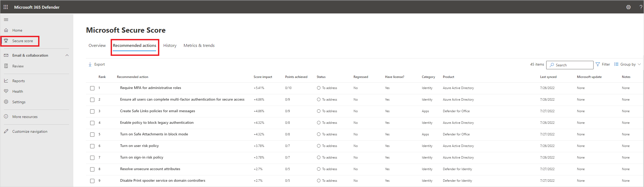Tick the checkbox for Turn on user risk policy
The width and height of the screenshot is (644, 187).
(x=92, y=146)
